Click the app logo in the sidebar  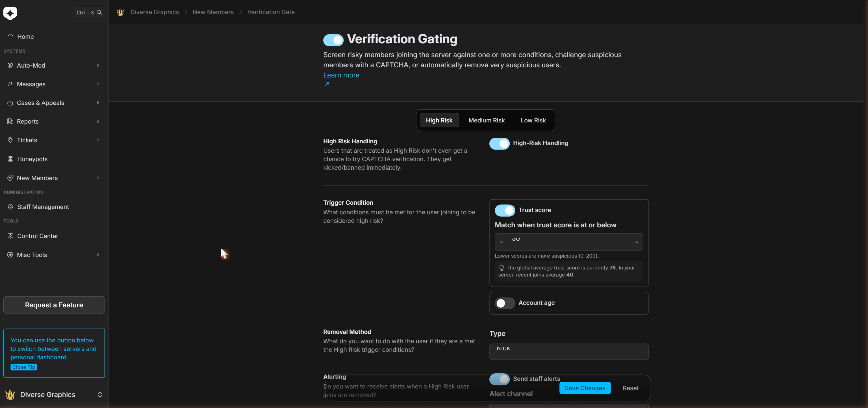click(x=10, y=13)
